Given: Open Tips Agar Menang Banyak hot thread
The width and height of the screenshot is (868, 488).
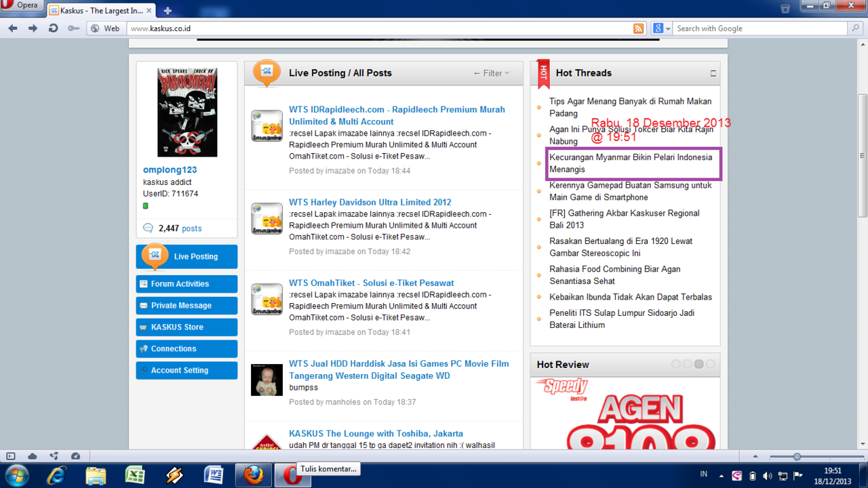Looking at the screenshot, I should [x=630, y=107].
